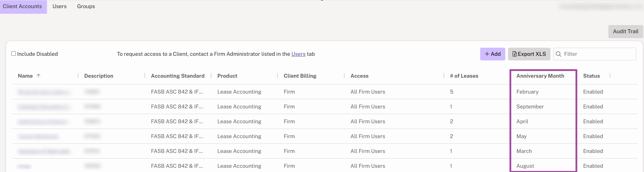Open the first client name link
The height and width of the screenshot is (172, 644).
(44, 92)
